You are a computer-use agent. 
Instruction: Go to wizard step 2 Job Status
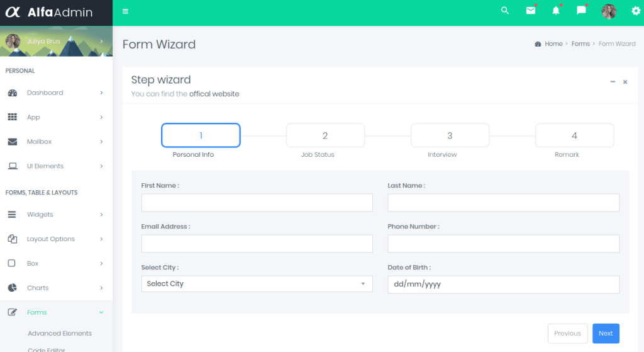tap(325, 135)
